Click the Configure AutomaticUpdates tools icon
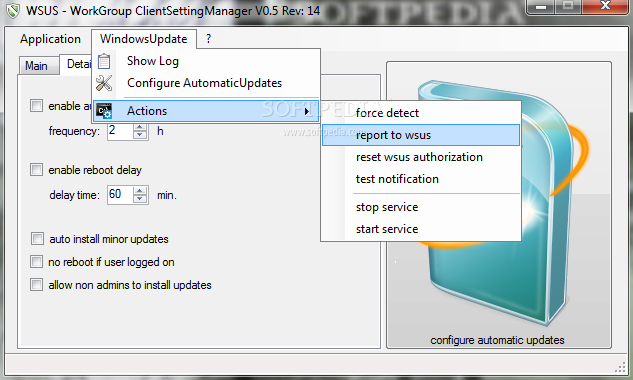633x380 pixels. (104, 83)
